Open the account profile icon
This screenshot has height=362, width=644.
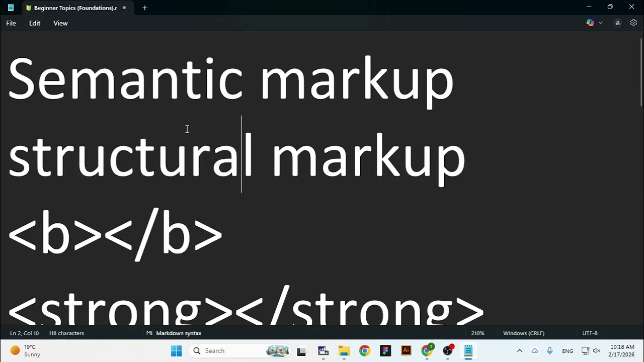(617, 23)
